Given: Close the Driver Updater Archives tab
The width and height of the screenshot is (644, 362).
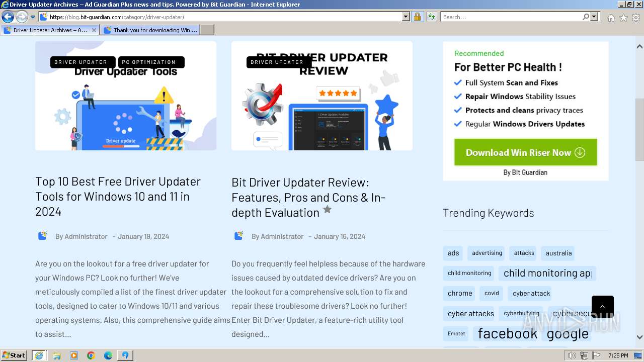Looking at the screenshot, I should pos(94,30).
